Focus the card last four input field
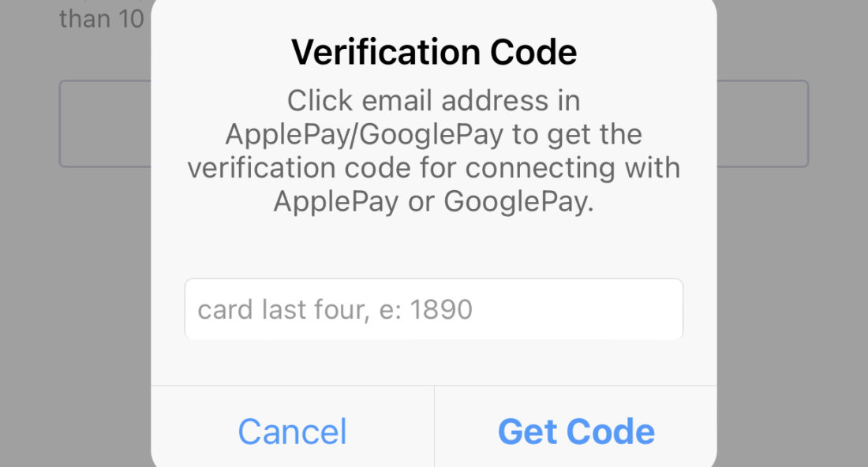The width and height of the screenshot is (868, 467). 433,308
